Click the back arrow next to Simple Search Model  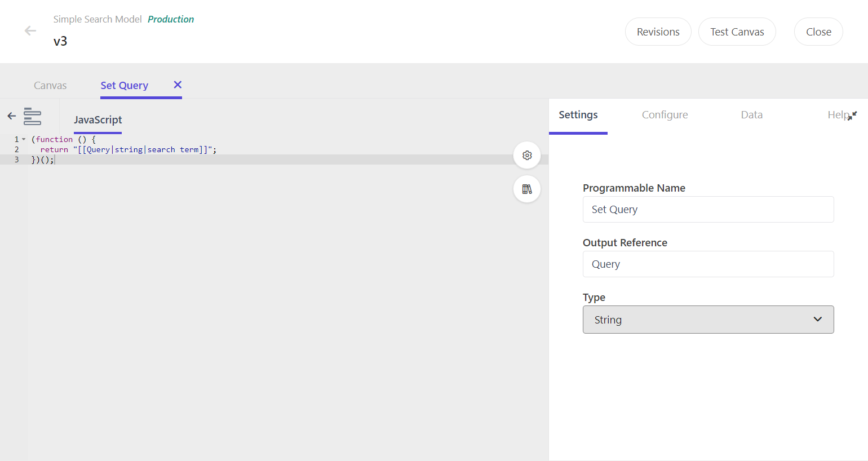pyautogui.click(x=30, y=31)
